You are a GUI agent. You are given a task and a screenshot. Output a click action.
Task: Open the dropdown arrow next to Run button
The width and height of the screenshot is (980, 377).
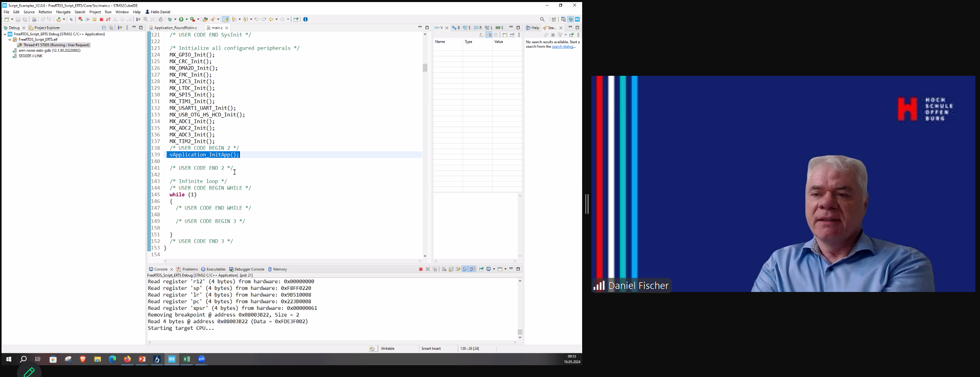(x=186, y=19)
